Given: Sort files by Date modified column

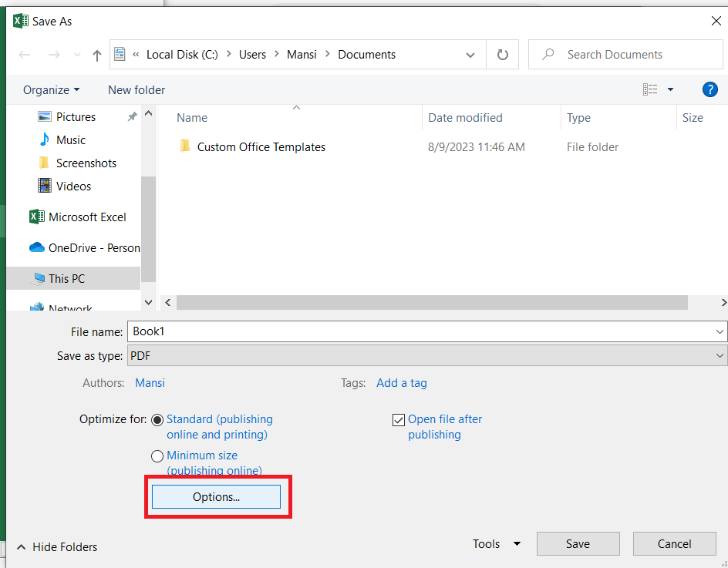Looking at the screenshot, I should [465, 118].
